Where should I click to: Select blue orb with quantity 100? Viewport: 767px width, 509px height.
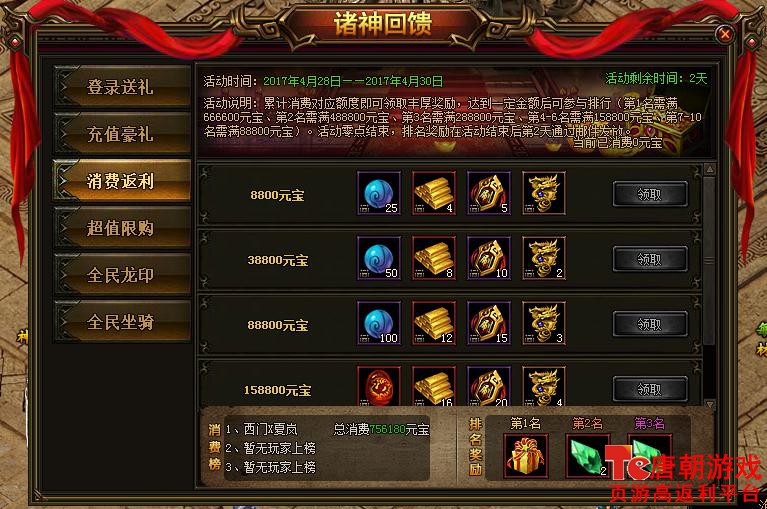pos(379,323)
